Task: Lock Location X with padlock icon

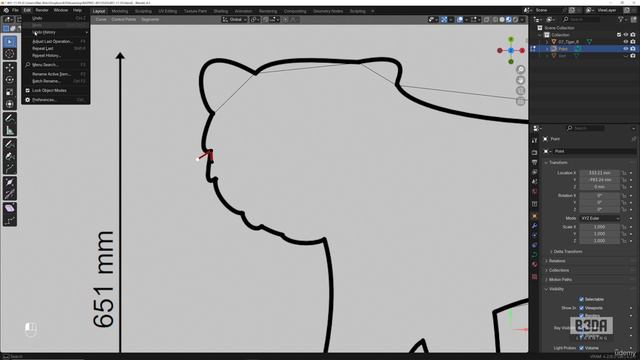Action: (x=624, y=173)
